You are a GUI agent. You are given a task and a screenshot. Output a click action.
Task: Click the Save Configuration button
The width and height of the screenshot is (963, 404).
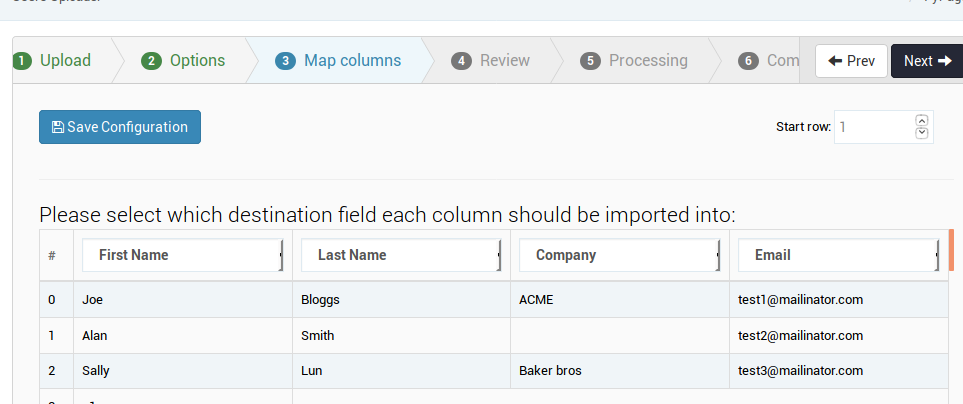[x=120, y=127]
